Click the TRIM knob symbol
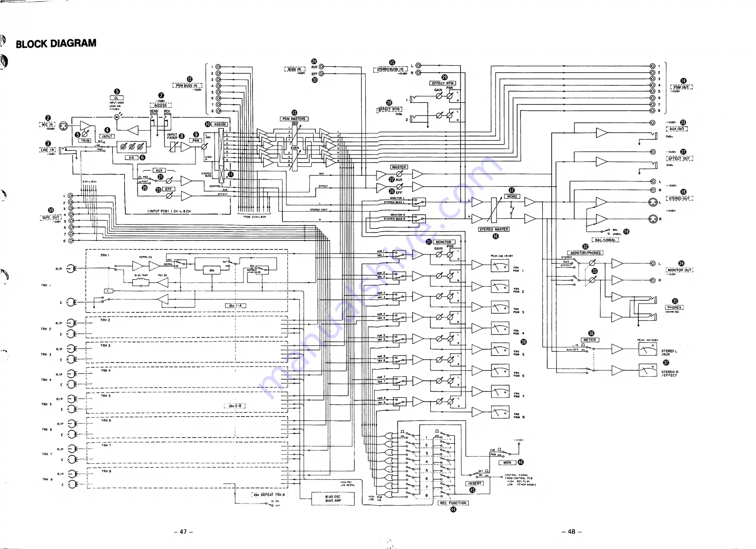Viewport: 756px width, 549px height. pyautogui.click(x=85, y=133)
